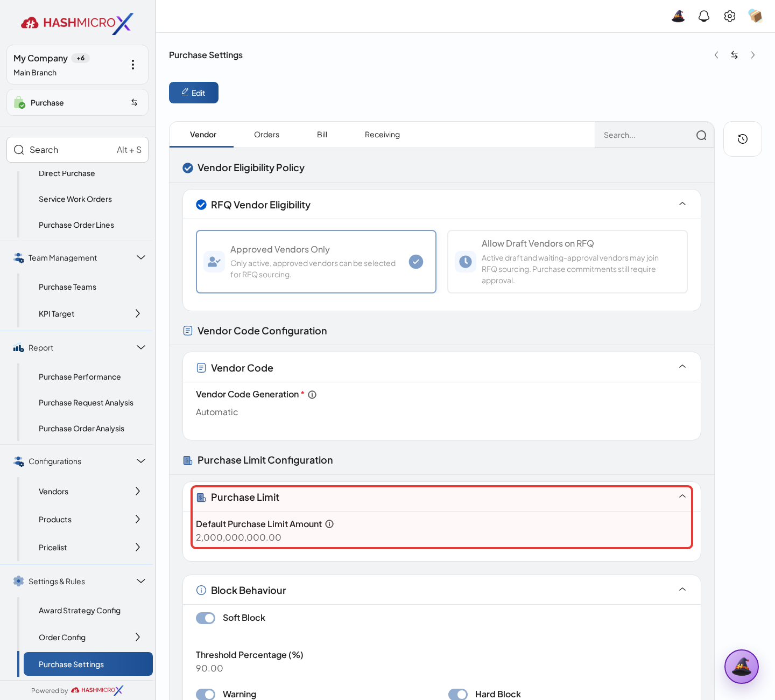Open the company options three-dot menu
Image resolution: width=775 pixels, height=700 pixels.
point(133,65)
